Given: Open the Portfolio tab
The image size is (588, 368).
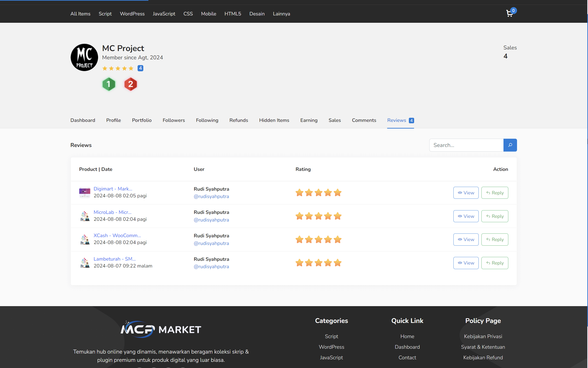Looking at the screenshot, I should click(x=142, y=120).
